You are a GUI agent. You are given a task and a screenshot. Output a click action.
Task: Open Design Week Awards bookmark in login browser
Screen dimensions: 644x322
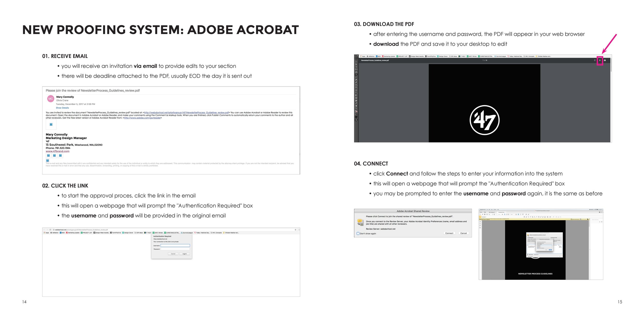pyautogui.click(x=101, y=233)
